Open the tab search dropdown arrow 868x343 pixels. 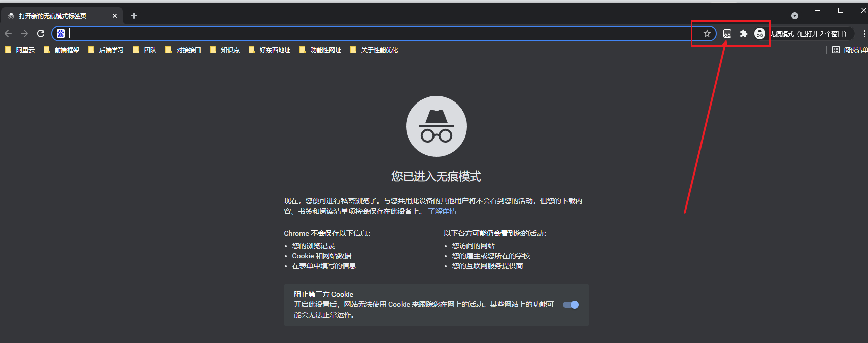(x=795, y=16)
